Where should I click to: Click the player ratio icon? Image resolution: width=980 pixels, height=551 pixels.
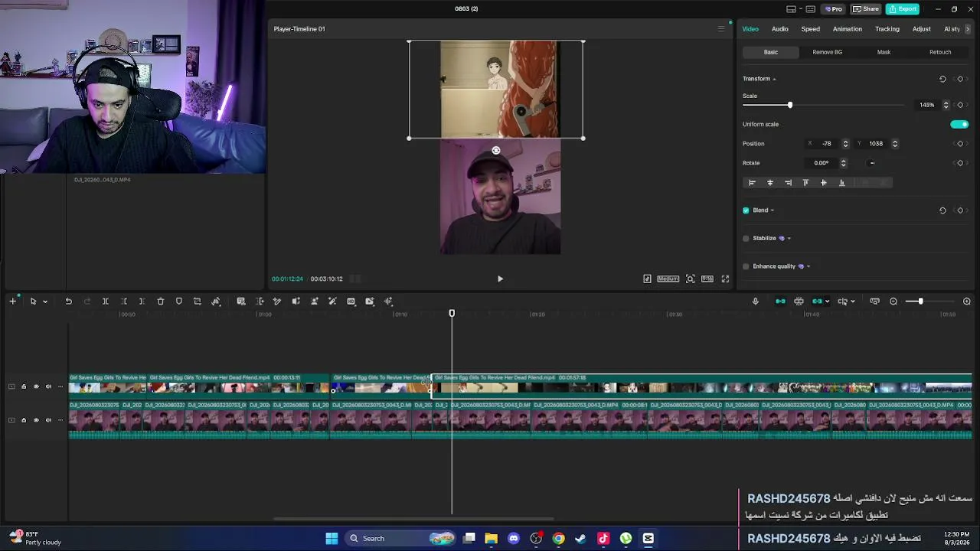coord(707,279)
